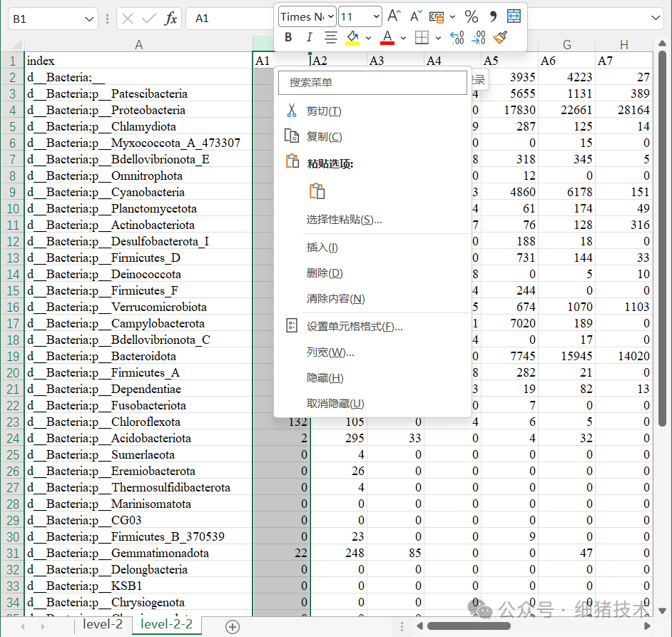672x637 pixels.
Task: Click the cancel X icon in formula bar
Action: click(x=127, y=19)
